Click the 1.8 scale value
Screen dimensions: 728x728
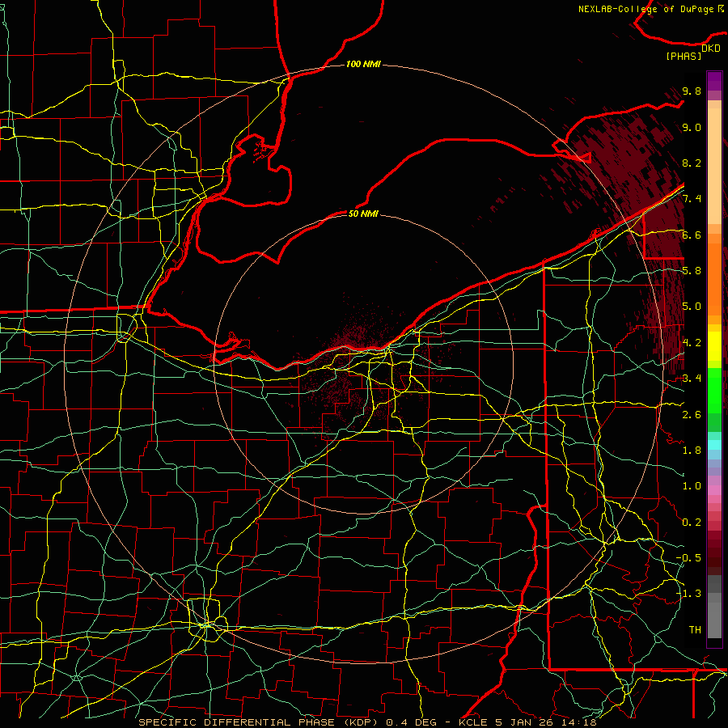(x=692, y=451)
